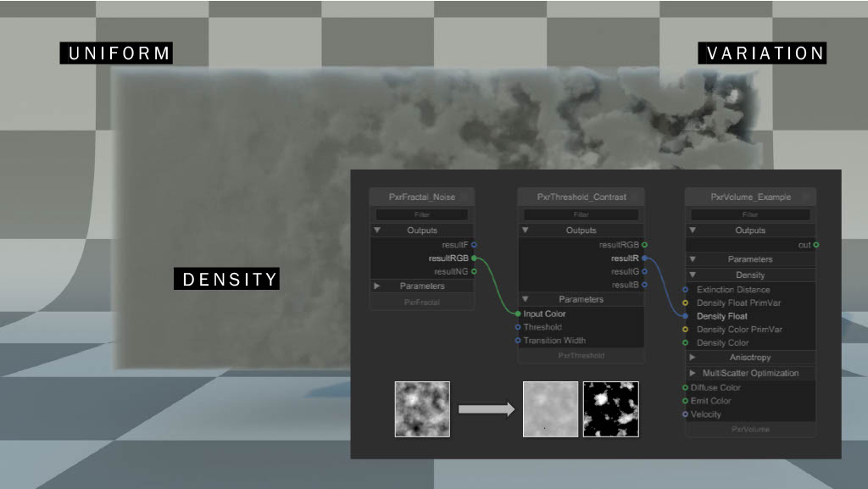868x489 pixels.
Task: Click the Threshold input port
Action: 518,327
